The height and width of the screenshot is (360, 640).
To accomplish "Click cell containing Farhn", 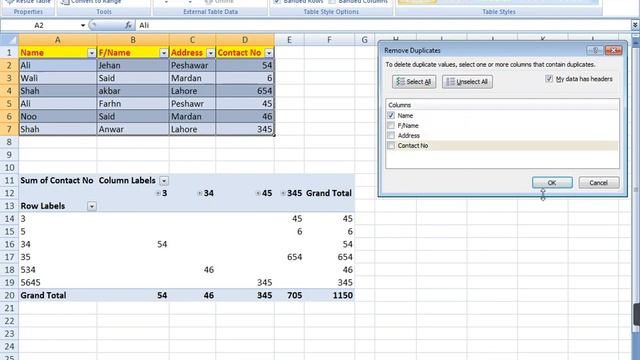I will click(133, 104).
